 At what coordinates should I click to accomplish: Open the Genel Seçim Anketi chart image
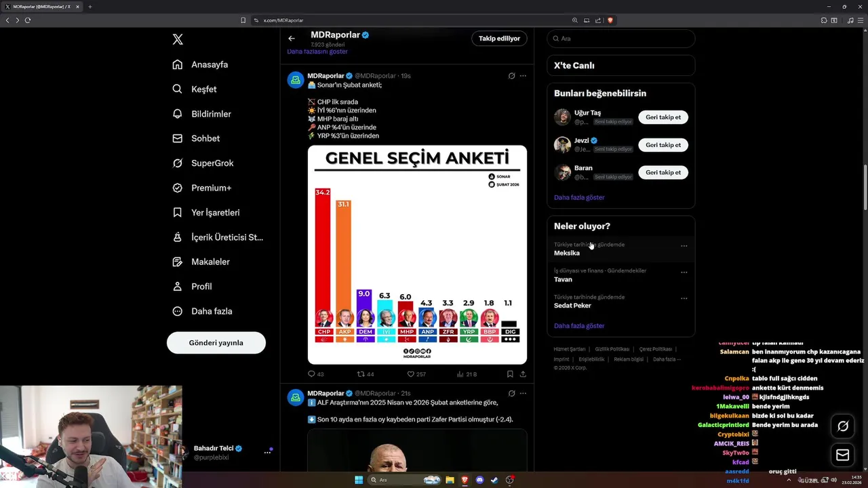pyautogui.click(x=417, y=255)
